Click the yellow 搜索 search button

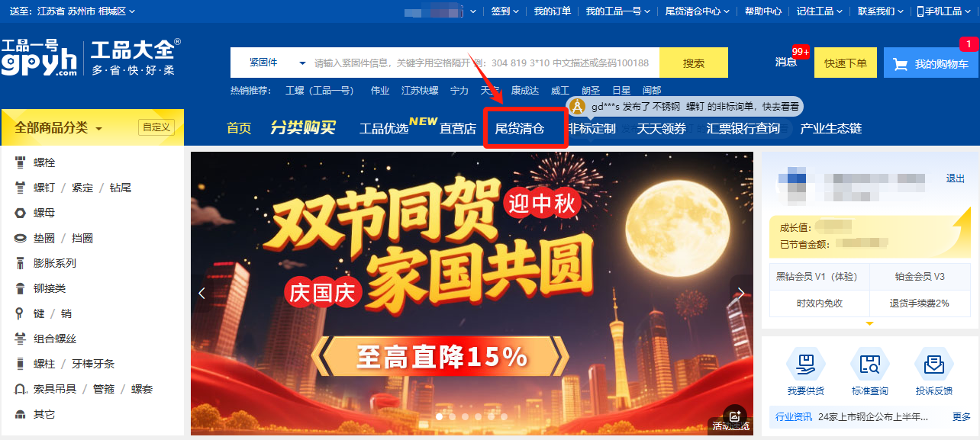click(694, 63)
